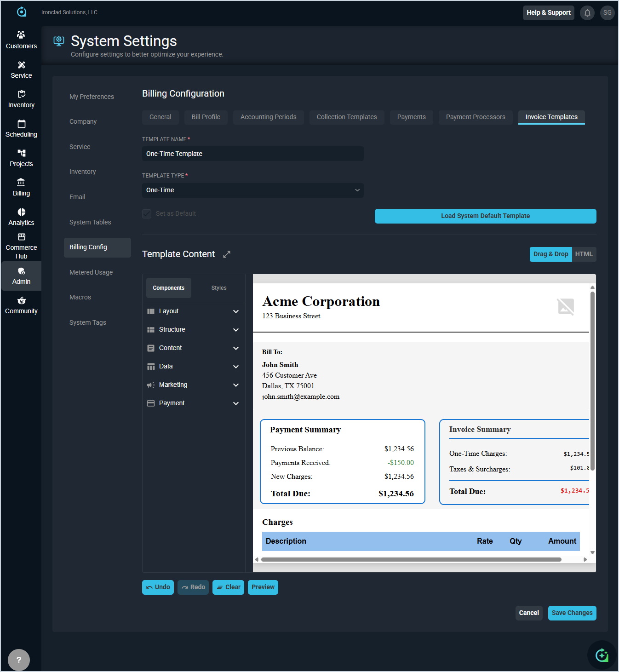This screenshot has width=619, height=672.
Task: Open the Payments tab
Action: coord(412,117)
